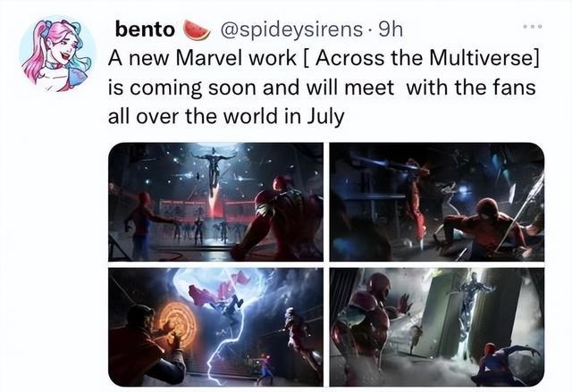This screenshot has width=572, height=392.
Task: Open the top-left arena image thumbnail
Action: click(215, 202)
